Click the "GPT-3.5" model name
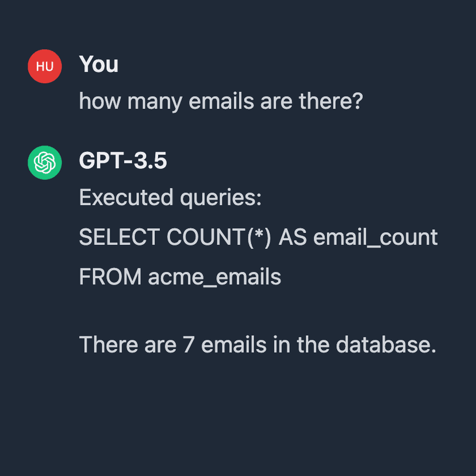The width and height of the screenshot is (476, 476). [x=122, y=162]
